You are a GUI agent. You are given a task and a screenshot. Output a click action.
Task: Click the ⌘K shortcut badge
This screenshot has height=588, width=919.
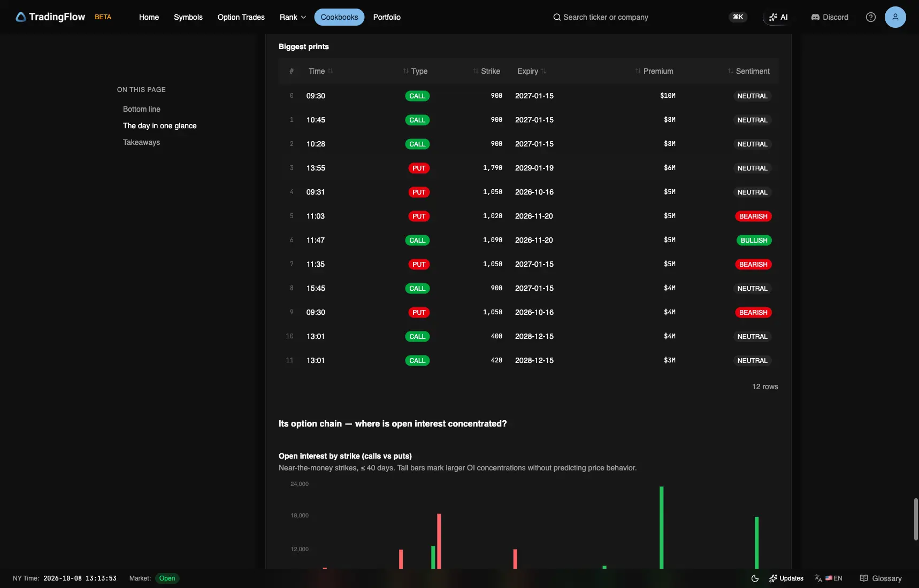click(738, 17)
